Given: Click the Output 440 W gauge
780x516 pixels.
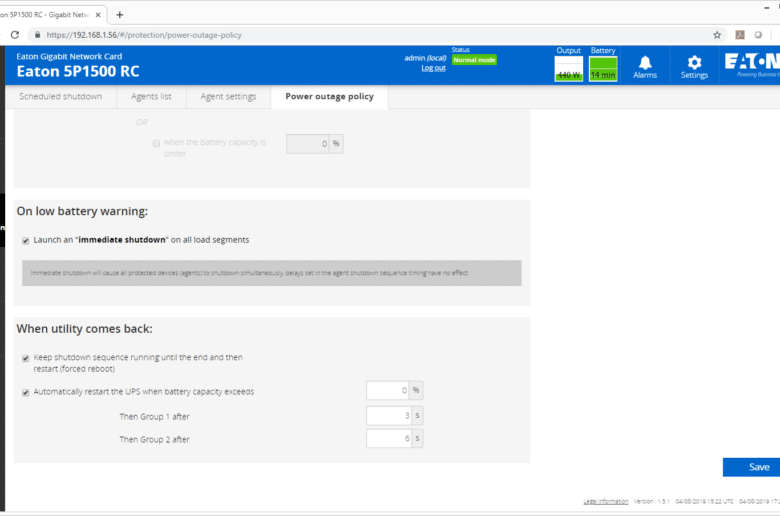Looking at the screenshot, I should 569,68.
